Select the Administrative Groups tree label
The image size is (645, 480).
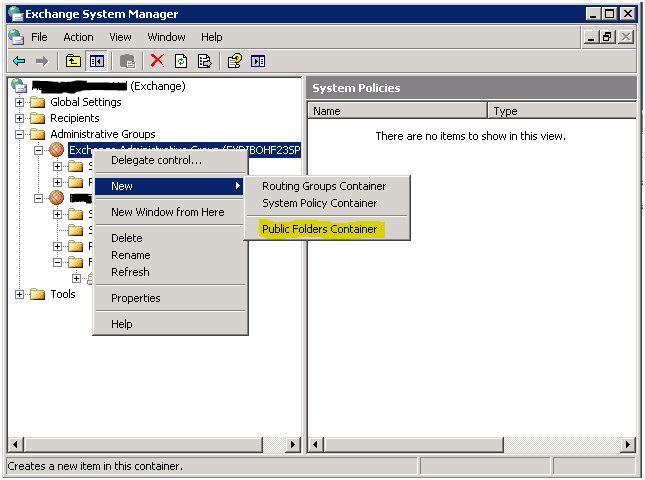click(103, 134)
